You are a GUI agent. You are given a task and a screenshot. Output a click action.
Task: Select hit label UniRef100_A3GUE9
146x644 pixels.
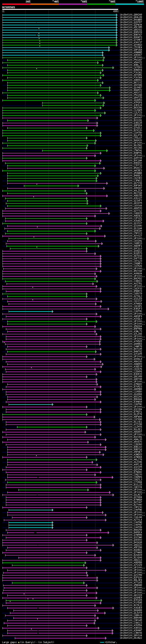coord(131,608)
